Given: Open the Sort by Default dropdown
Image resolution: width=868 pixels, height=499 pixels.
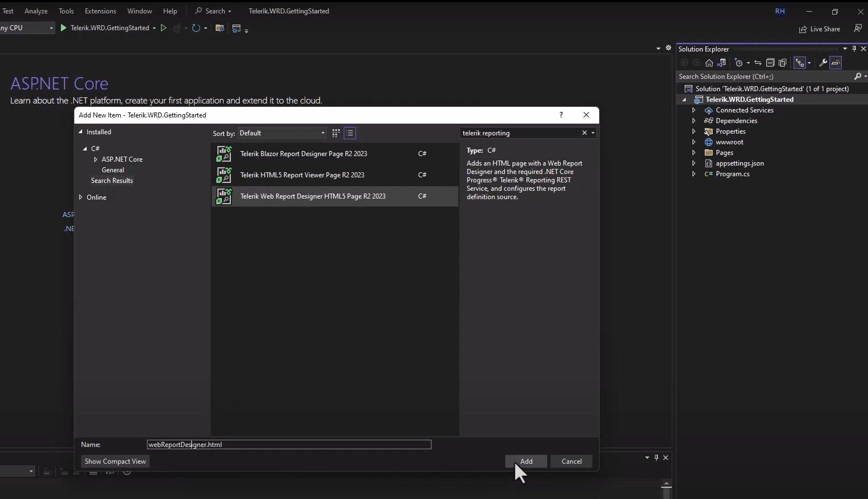Looking at the screenshot, I should point(282,133).
